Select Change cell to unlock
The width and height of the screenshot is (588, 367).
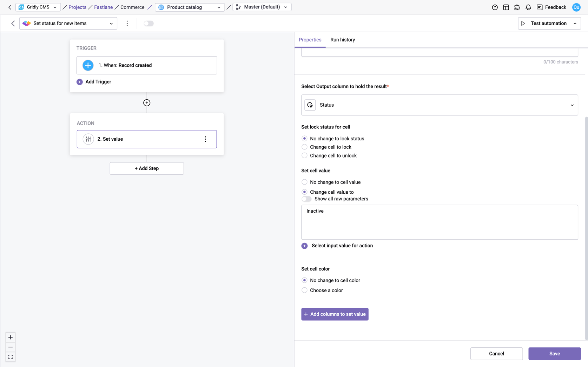[304, 155]
